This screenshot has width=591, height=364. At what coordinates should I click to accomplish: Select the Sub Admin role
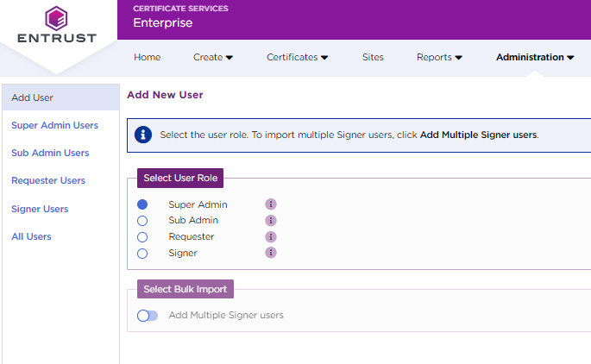(x=142, y=221)
